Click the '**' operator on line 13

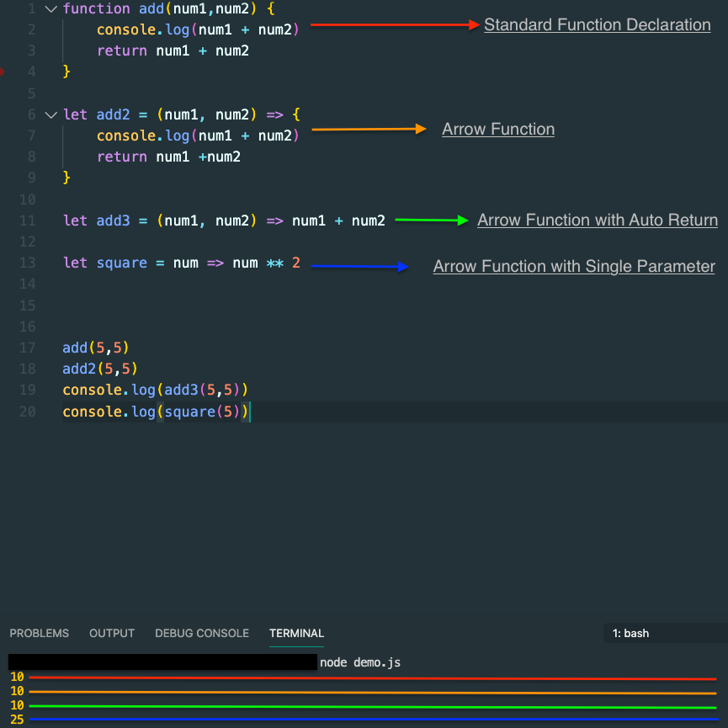click(275, 263)
